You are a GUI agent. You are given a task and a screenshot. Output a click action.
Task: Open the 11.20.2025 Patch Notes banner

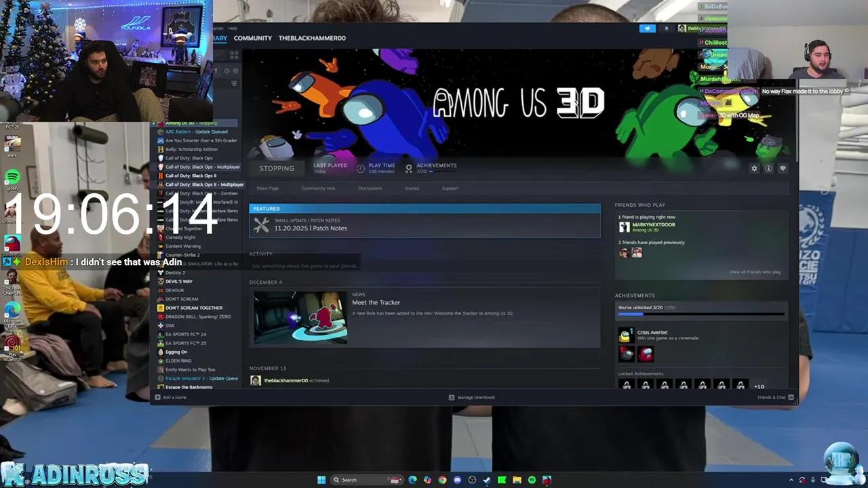425,221
